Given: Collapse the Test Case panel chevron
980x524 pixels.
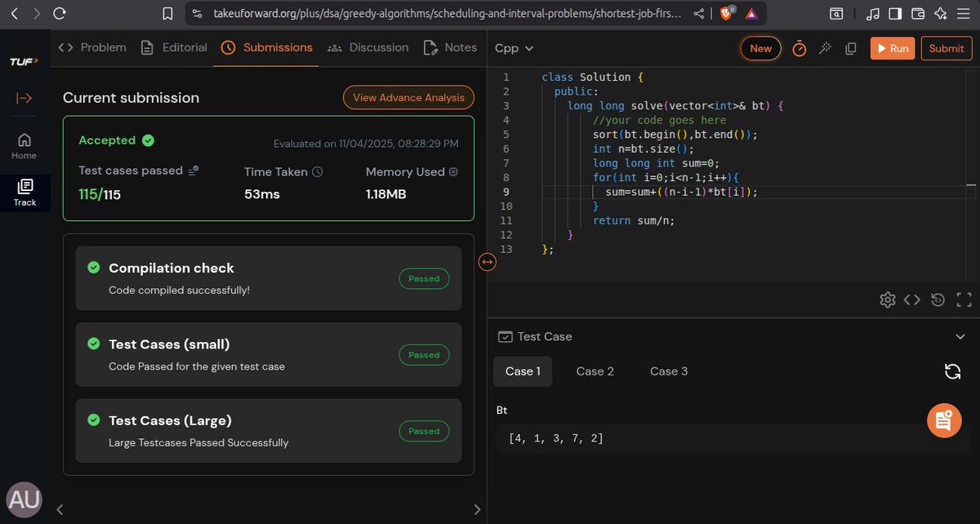Looking at the screenshot, I should (x=960, y=336).
